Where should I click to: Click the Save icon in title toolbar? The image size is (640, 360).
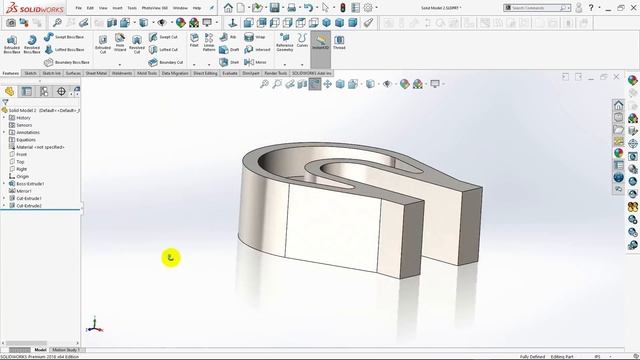(274, 8)
